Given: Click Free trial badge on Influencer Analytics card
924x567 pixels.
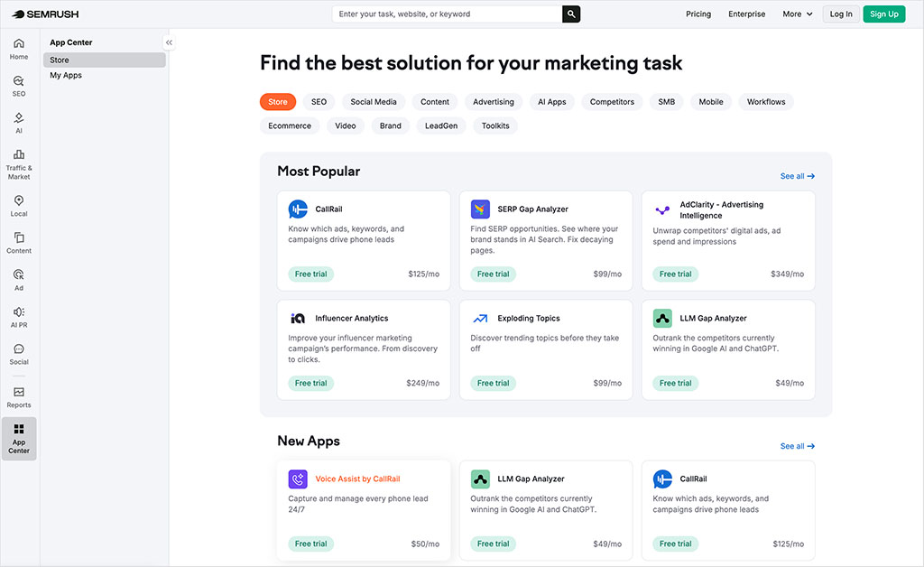Looking at the screenshot, I should coord(310,383).
